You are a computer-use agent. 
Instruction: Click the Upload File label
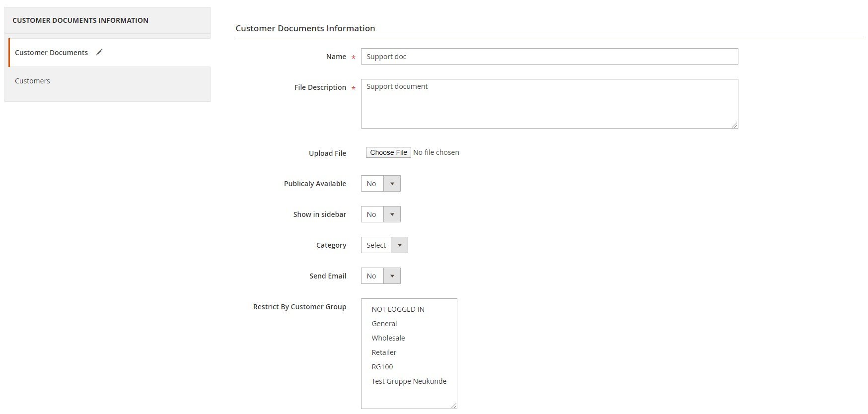click(327, 153)
